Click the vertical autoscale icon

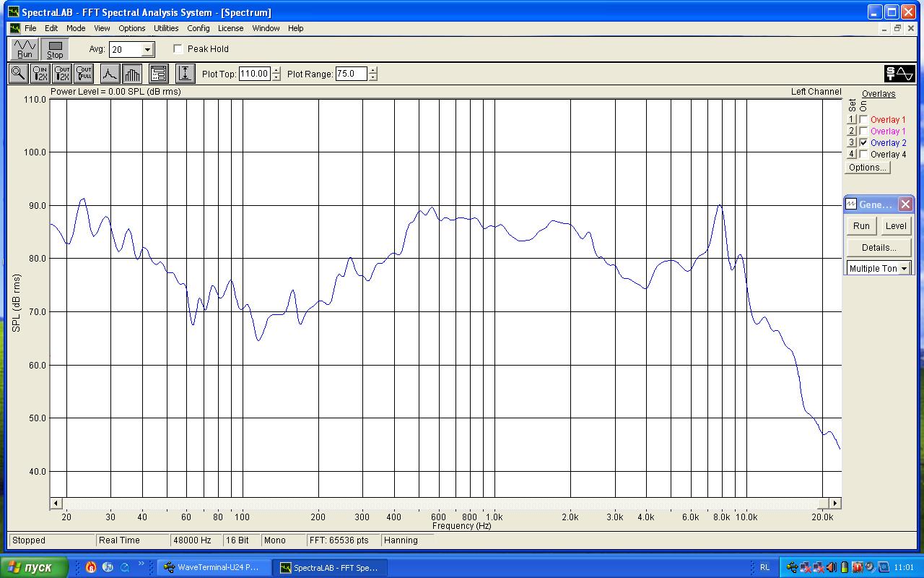(185, 74)
